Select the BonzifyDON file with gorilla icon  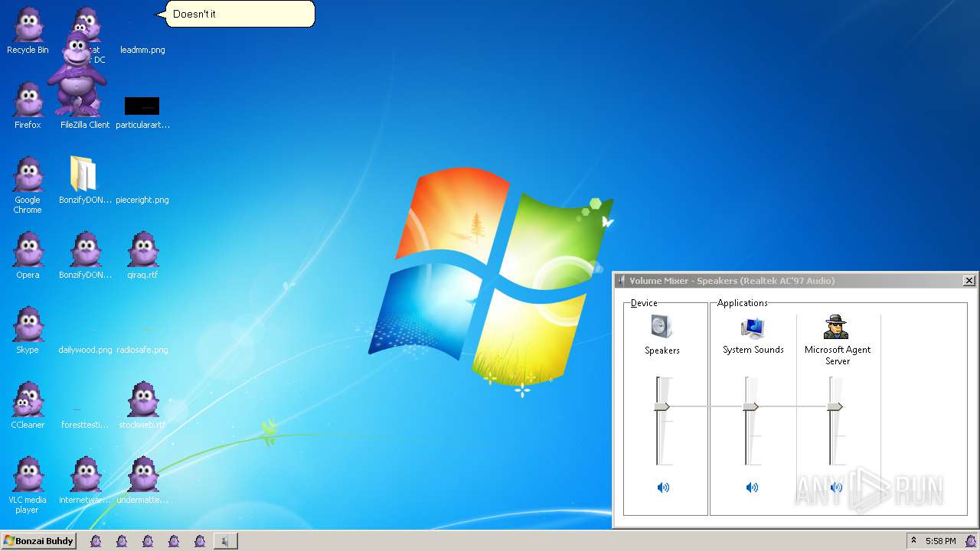pyautogui.click(x=85, y=256)
